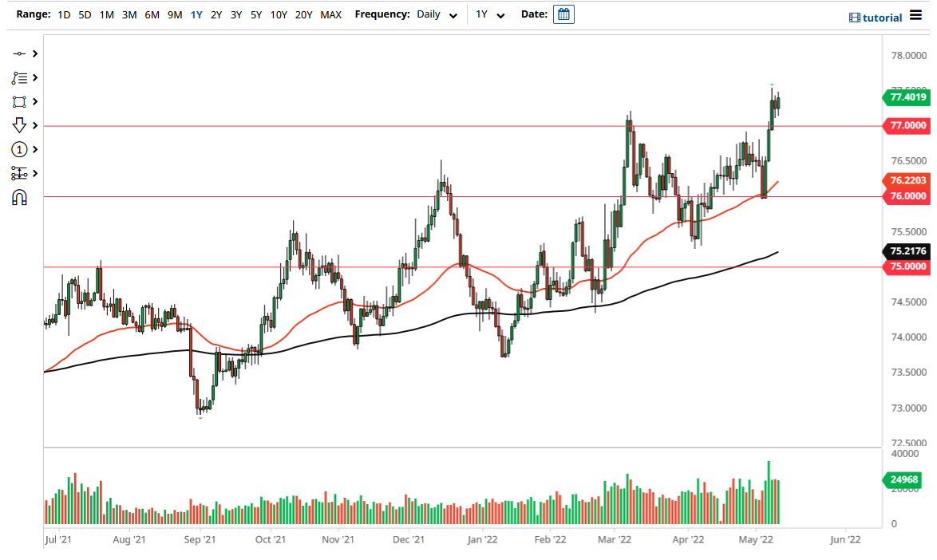Open the hamburger menu
The width and height of the screenshot is (937, 560).
click(x=915, y=15)
